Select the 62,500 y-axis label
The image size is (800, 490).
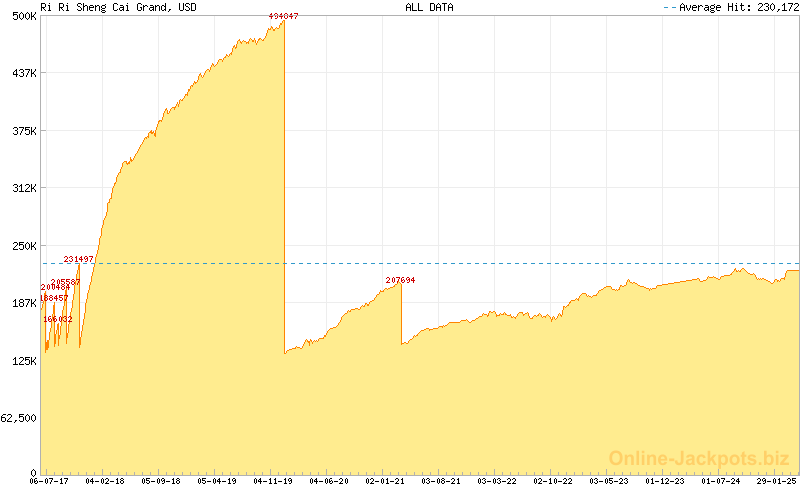coord(19,418)
